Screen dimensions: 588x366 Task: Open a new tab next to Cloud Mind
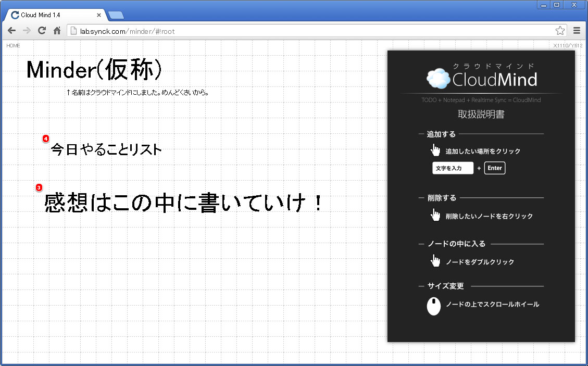click(x=116, y=16)
